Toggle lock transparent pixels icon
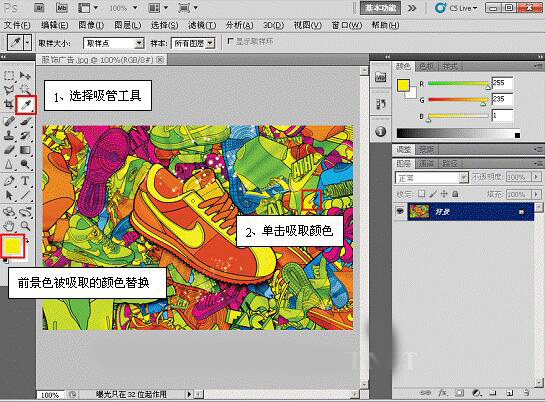 tap(421, 194)
